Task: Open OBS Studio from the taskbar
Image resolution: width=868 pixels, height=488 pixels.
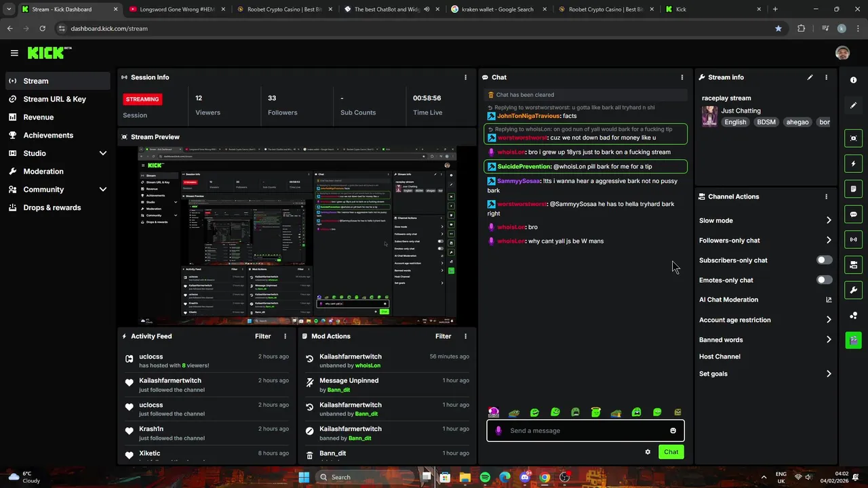Action: tap(564, 477)
